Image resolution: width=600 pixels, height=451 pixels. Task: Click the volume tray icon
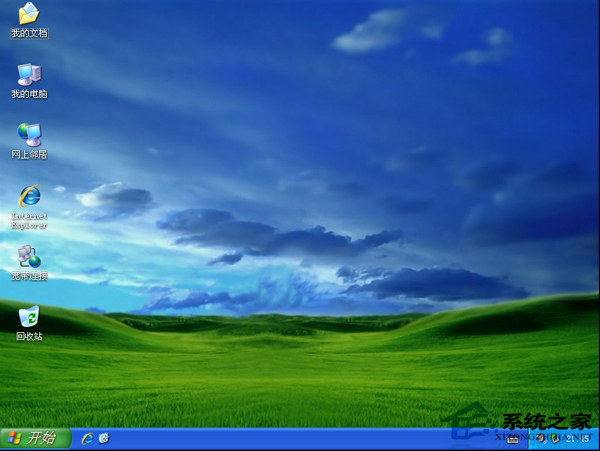pos(541,439)
